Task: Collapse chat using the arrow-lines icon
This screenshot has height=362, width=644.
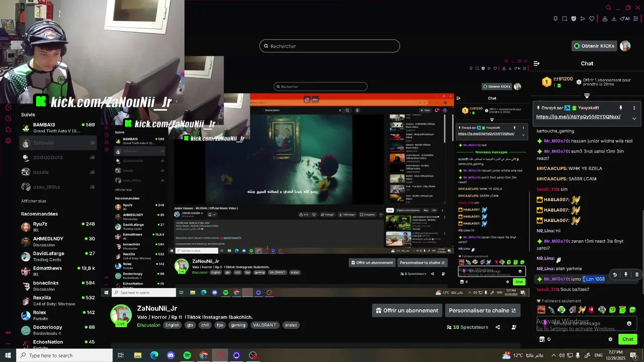Action: pos(536,63)
